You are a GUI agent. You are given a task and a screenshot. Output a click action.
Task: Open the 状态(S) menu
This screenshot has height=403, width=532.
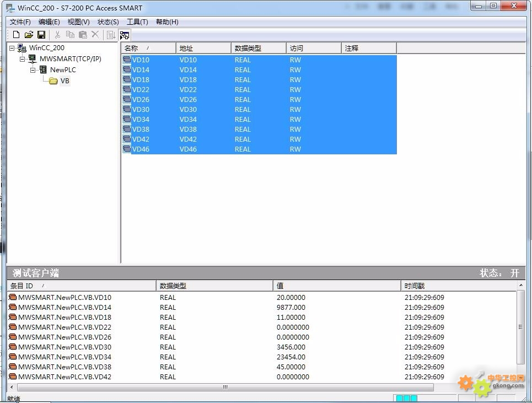[108, 22]
